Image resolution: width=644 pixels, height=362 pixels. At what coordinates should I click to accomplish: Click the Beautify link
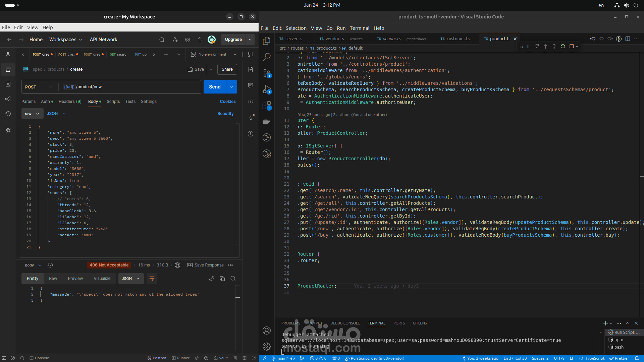225,114
